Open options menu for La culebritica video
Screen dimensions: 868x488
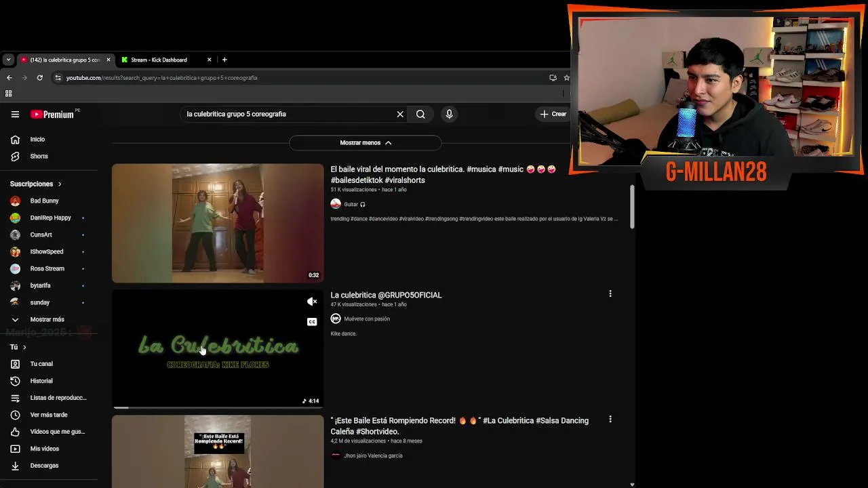[x=610, y=293]
